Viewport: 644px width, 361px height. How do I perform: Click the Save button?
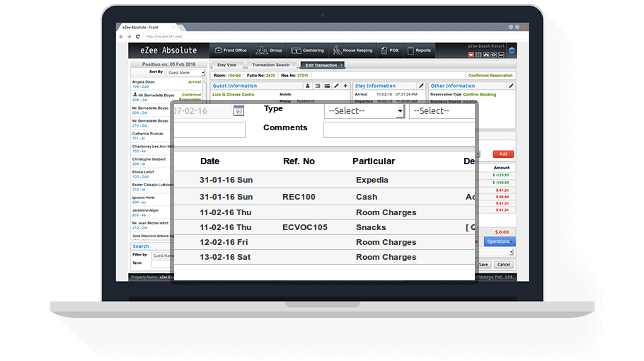coord(483,265)
